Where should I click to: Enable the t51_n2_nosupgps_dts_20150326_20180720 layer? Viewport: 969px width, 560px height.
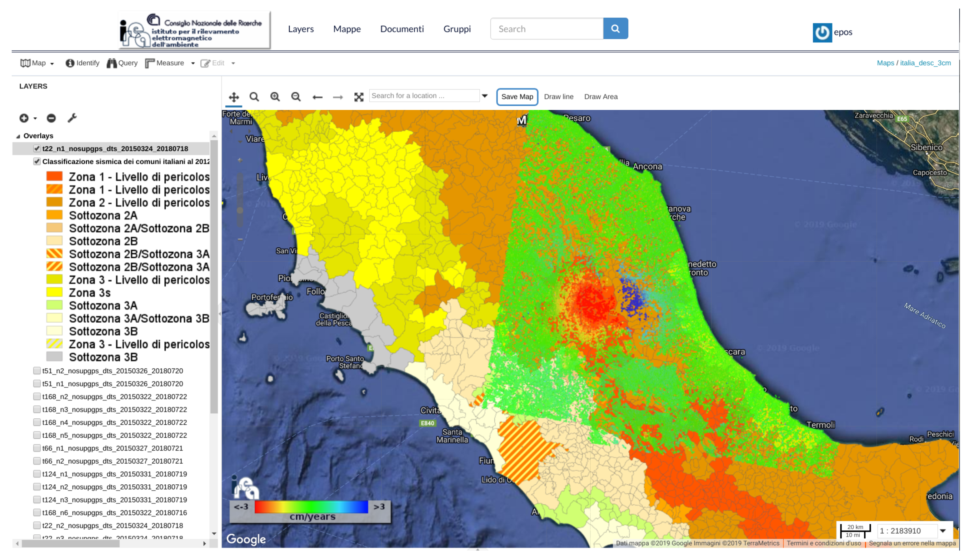click(x=37, y=370)
